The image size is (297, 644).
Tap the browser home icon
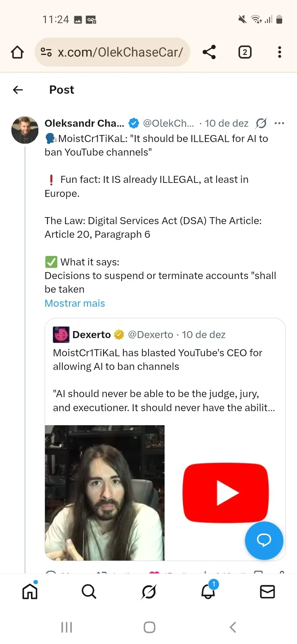pos(17,52)
